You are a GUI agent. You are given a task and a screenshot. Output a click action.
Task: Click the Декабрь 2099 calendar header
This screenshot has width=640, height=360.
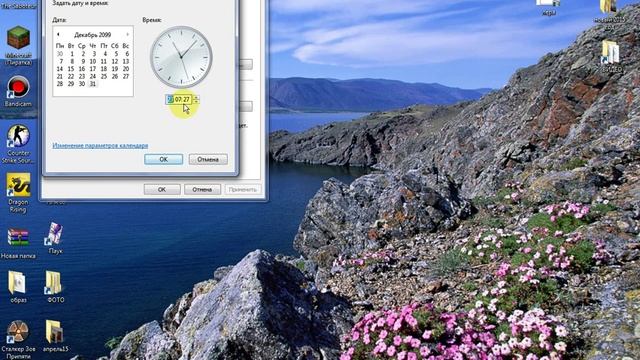pyautogui.click(x=93, y=35)
